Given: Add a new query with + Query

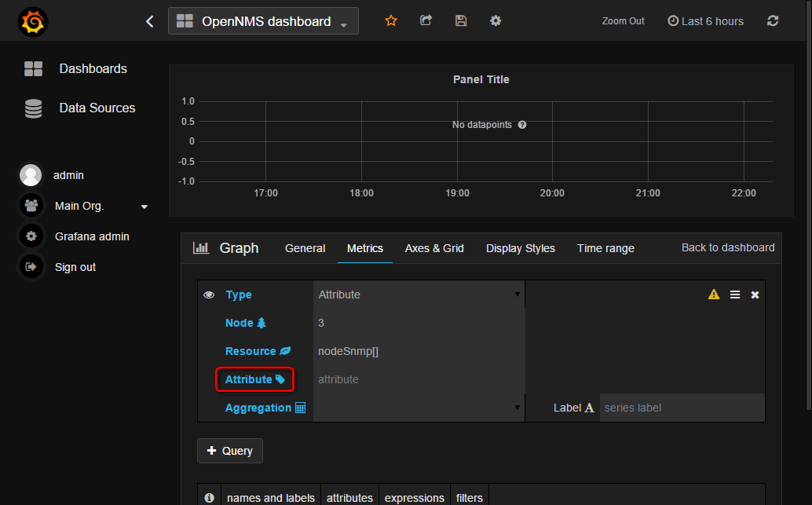Looking at the screenshot, I should point(230,451).
